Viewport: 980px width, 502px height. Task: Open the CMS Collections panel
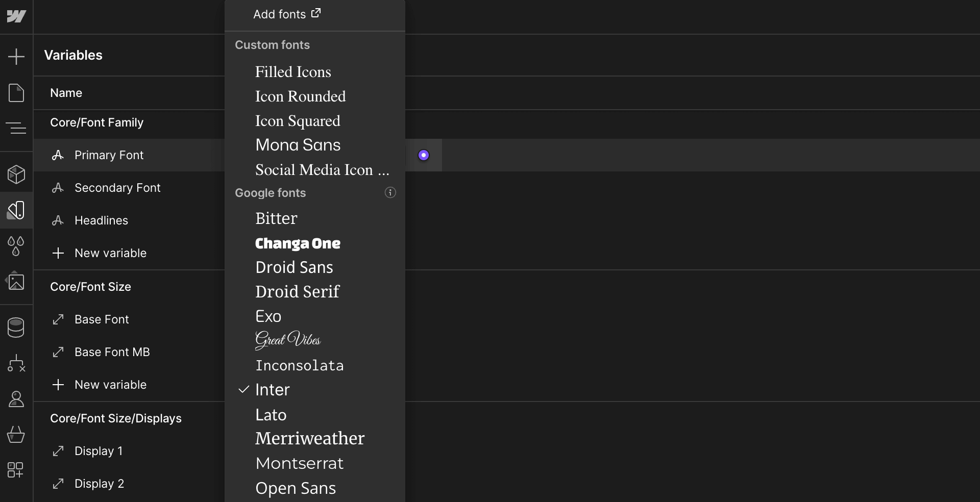(x=16, y=328)
